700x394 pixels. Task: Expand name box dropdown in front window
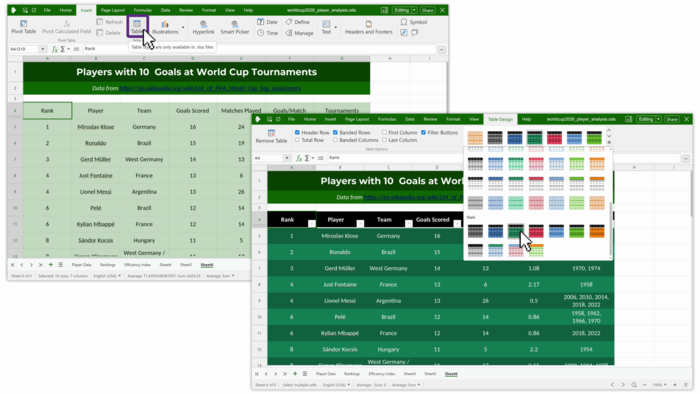[287, 158]
